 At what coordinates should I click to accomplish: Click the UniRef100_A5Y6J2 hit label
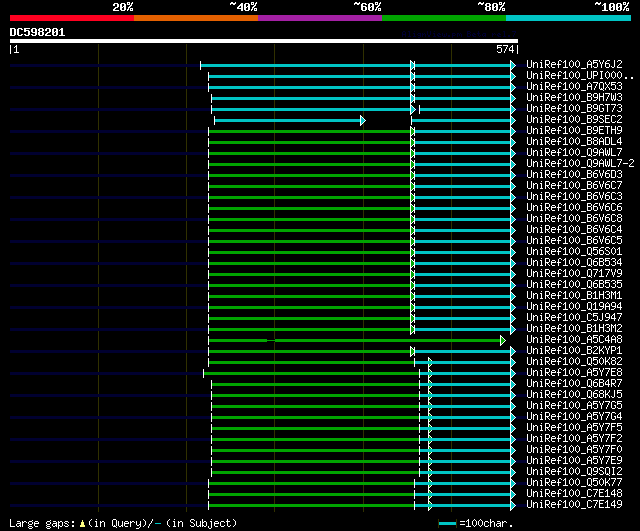[x=574, y=64]
